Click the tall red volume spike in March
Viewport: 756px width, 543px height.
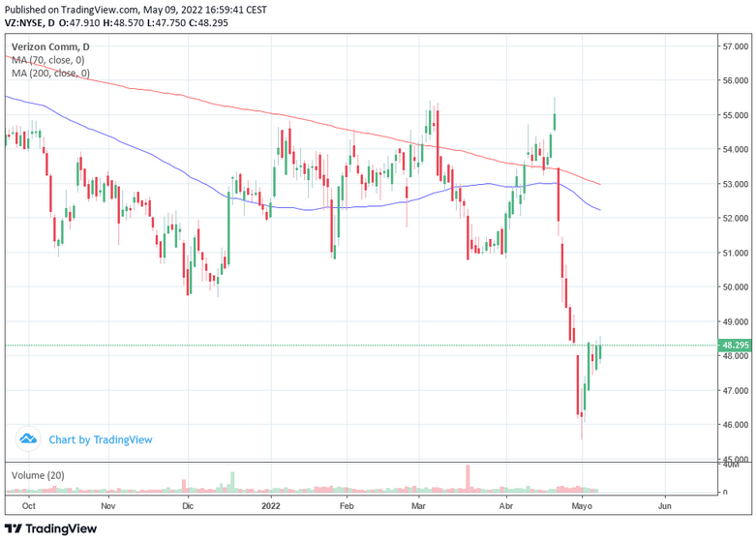468,478
